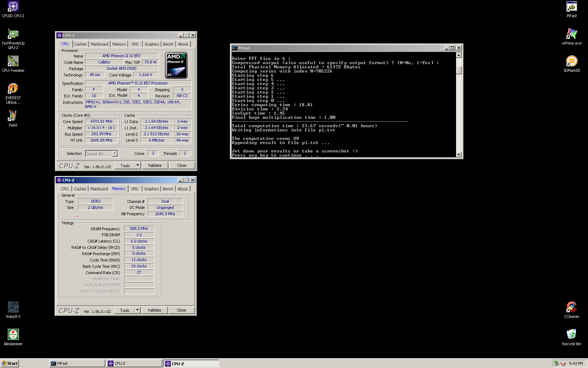Select Mainboard tab in lower CPU-Z
Image resolution: width=588 pixels, height=368 pixels.
pyautogui.click(x=99, y=189)
